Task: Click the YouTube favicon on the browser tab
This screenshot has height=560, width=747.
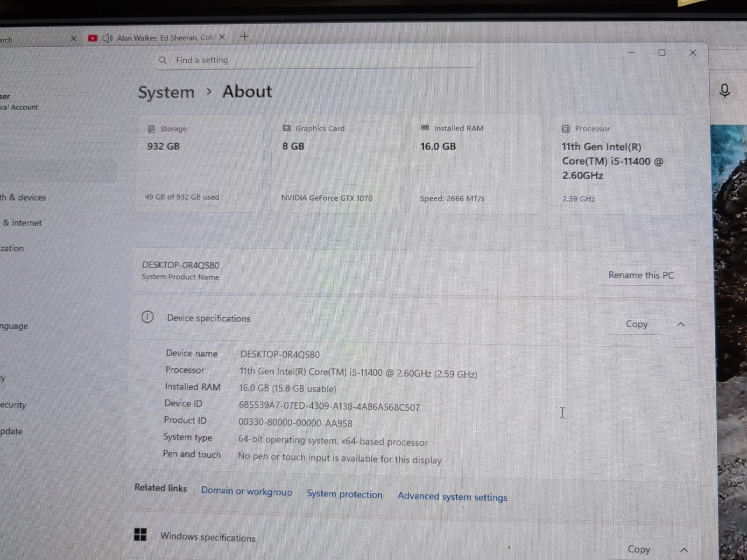Action: tap(92, 38)
